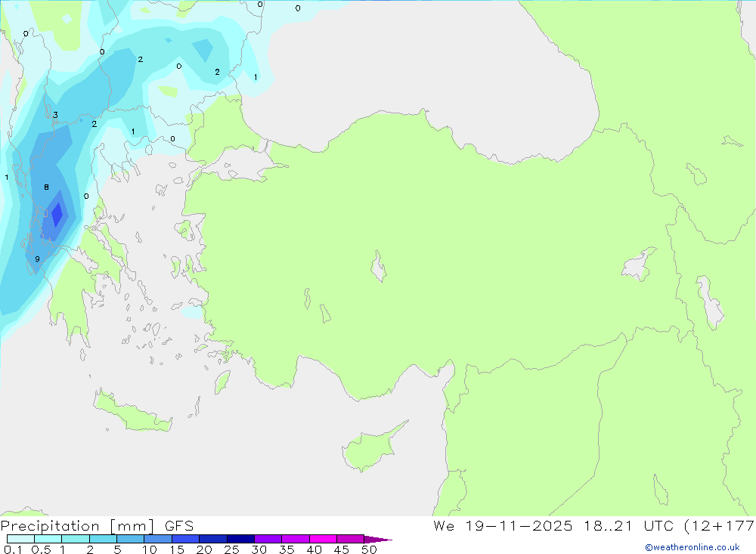Select the 0.5–1 mm legend color box

point(48,539)
